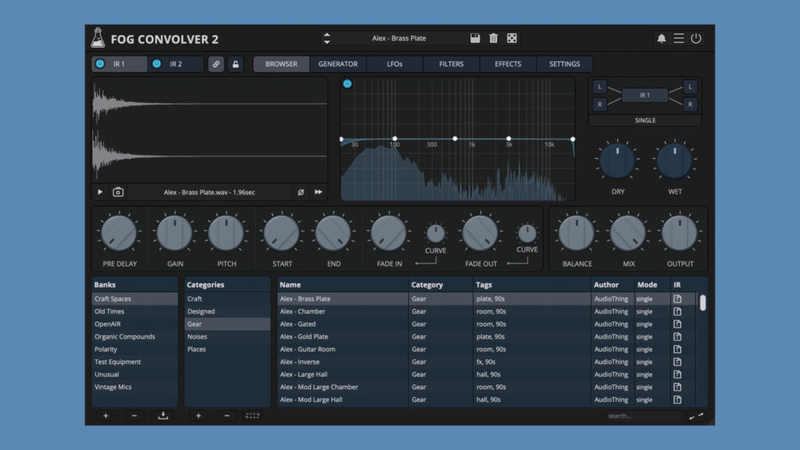Click the output L channel button

690,87
